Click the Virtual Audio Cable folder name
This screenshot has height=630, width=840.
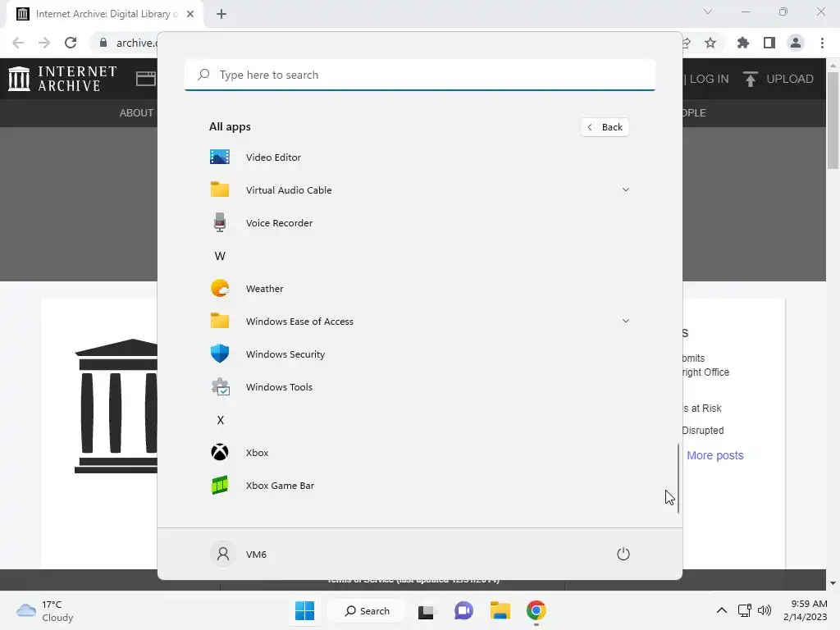click(289, 190)
